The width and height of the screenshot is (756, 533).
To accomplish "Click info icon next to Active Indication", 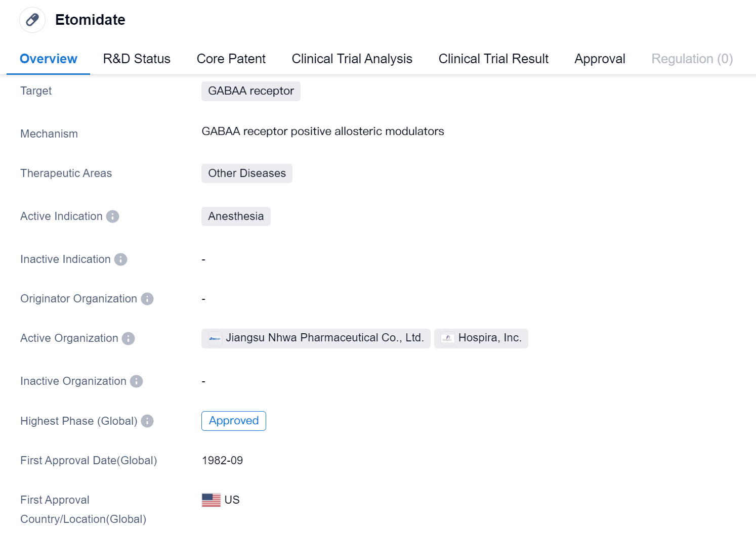I will click(x=112, y=216).
